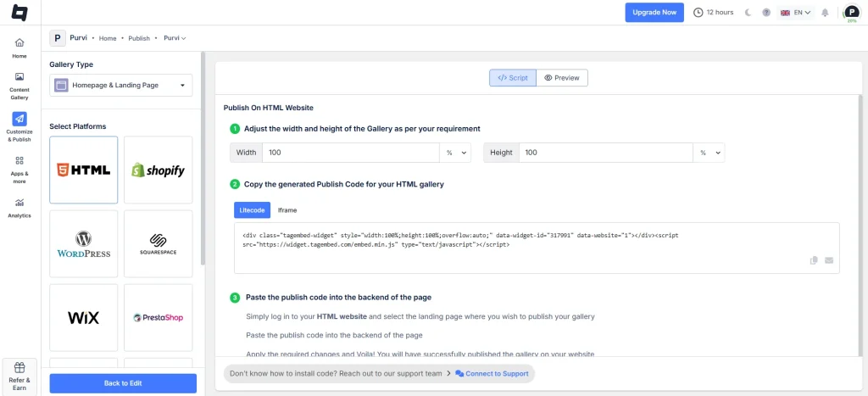Screen dimensions: 868x396
Task: Open the profile avatar showing 20%
Action: (851, 13)
